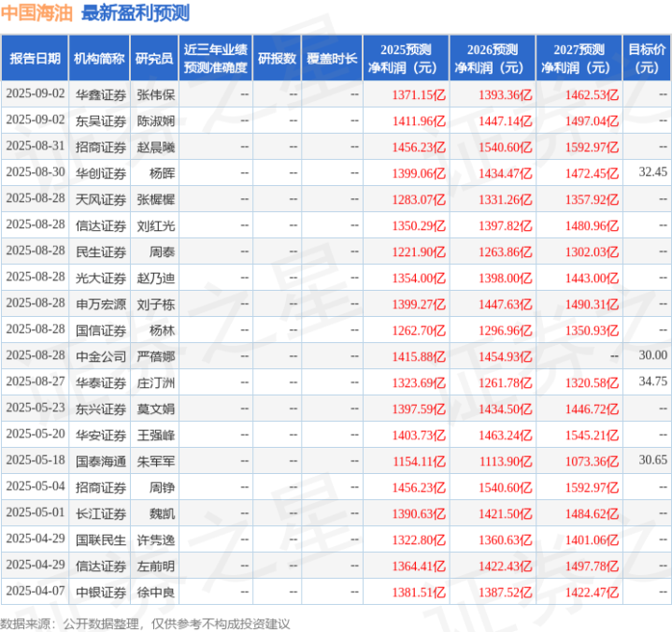Screen dimensions: 672x632
Task: Select the 中金公司 institution cell
Action: pos(101,357)
